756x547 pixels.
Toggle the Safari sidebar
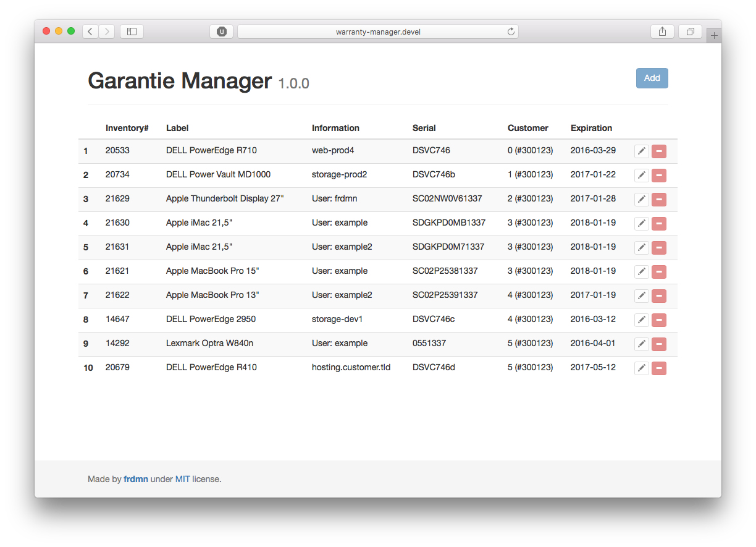132,31
